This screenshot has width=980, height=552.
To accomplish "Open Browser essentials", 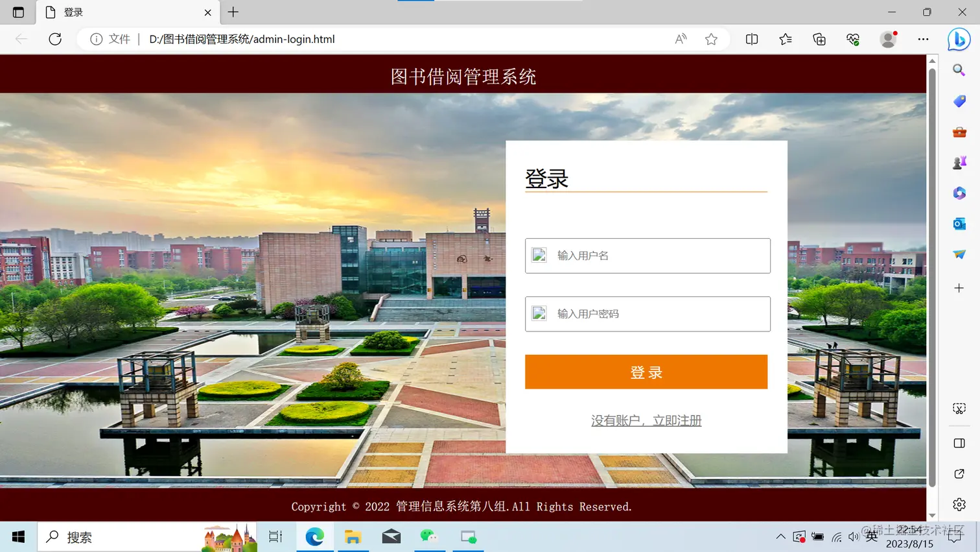I will tap(852, 39).
